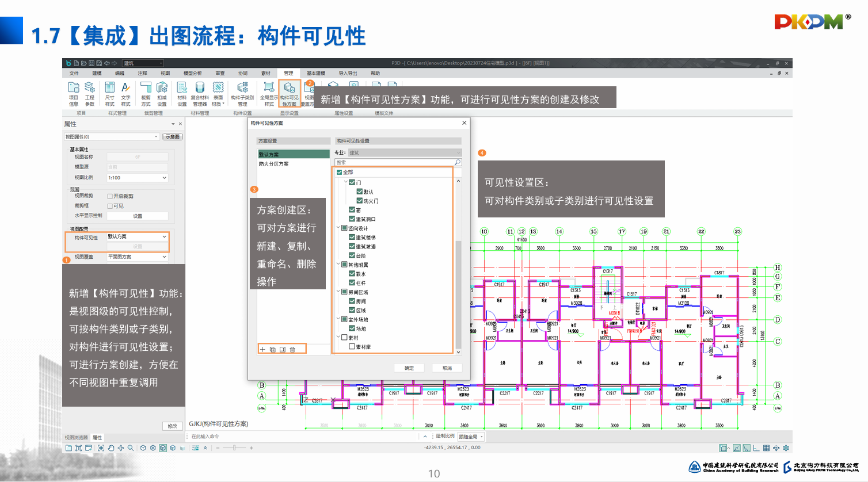Collapse the 竖向设计 tree node
The width and height of the screenshot is (868, 482).
tap(338, 228)
